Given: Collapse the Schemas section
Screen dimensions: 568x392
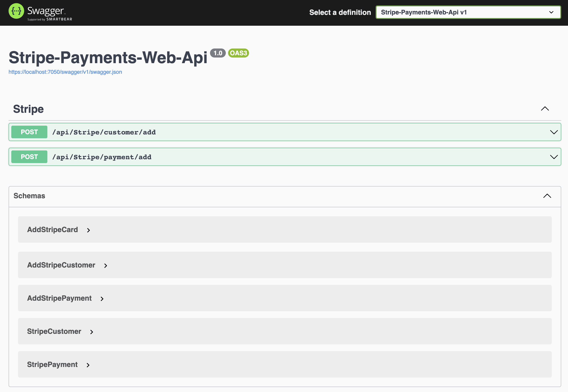Looking at the screenshot, I should (547, 196).
